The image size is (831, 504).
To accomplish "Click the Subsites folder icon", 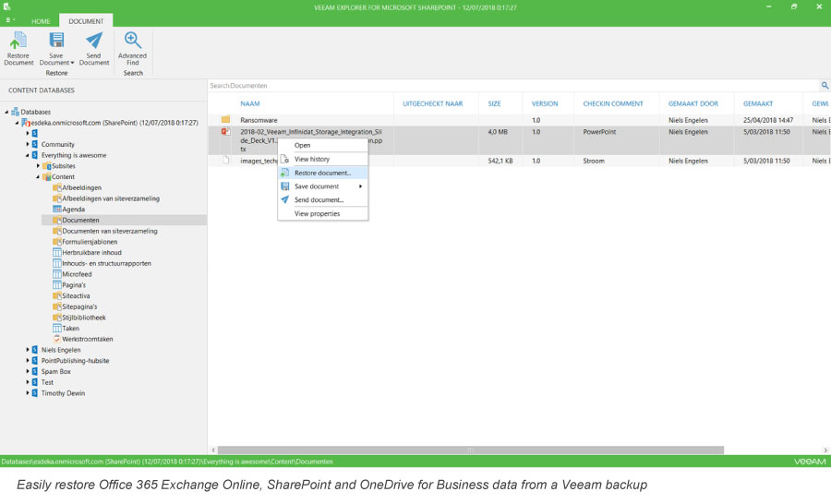I will [47, 166].
